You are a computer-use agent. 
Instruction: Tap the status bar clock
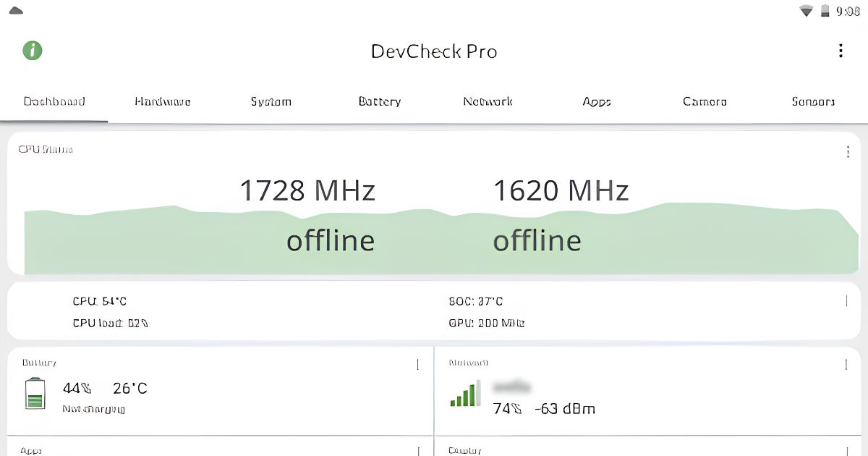[x=848, y=11]
